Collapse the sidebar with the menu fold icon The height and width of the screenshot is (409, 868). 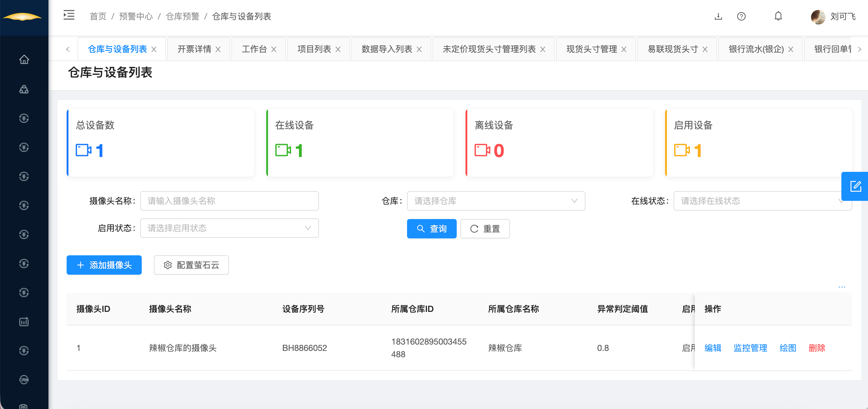[x=69, y=15]
